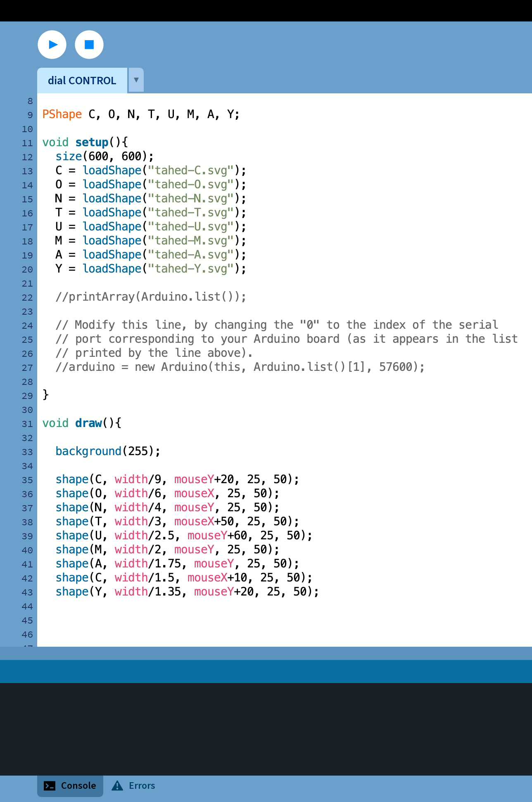Click the shape(N, width/4 line

tap(167, 507)
